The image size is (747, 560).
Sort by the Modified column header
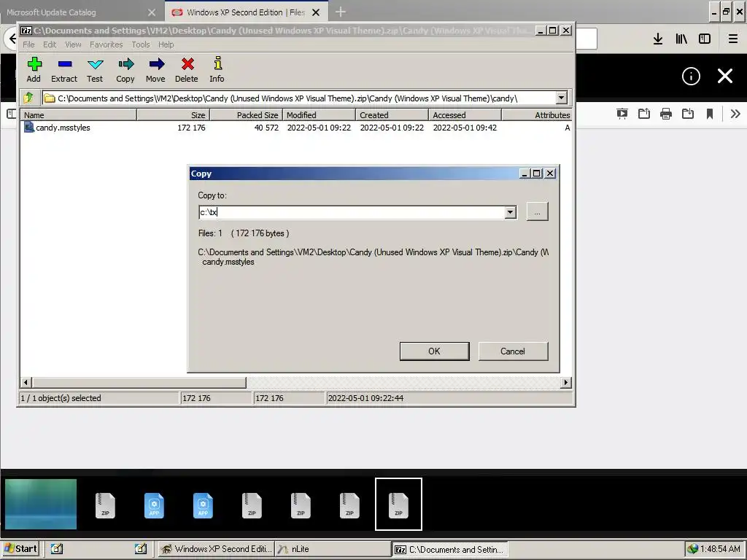(320, 114)
